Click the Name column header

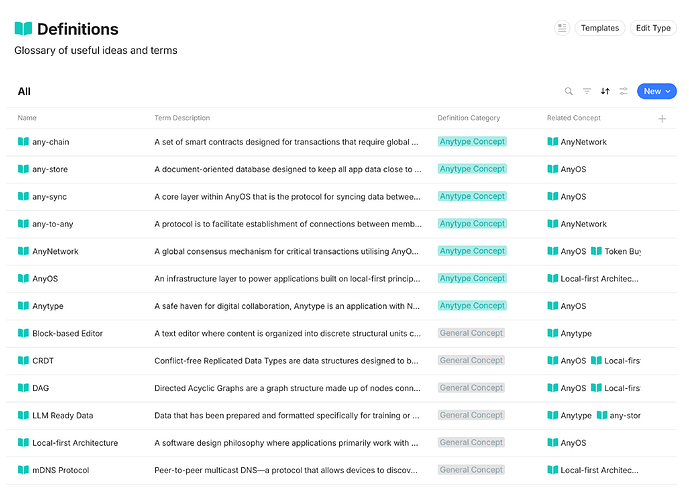coord(27,118)
